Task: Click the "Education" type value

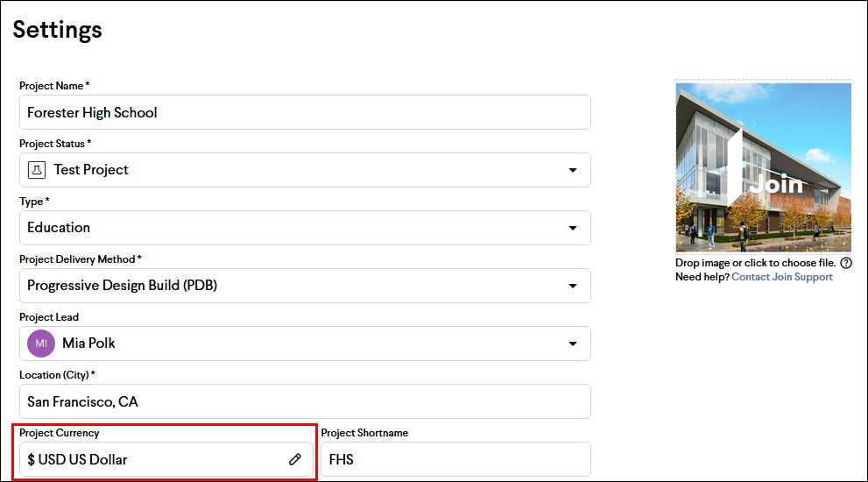Action: tap(59, 228)
